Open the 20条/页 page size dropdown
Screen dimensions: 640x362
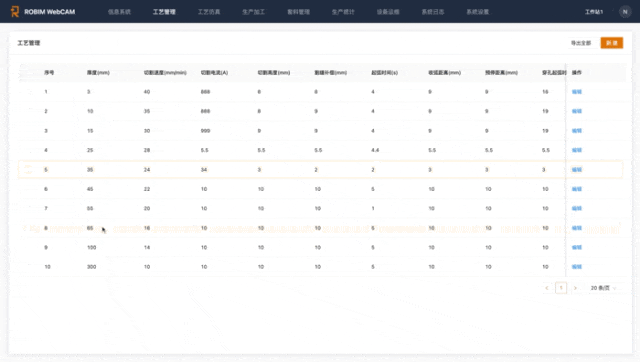pos(603,288)
